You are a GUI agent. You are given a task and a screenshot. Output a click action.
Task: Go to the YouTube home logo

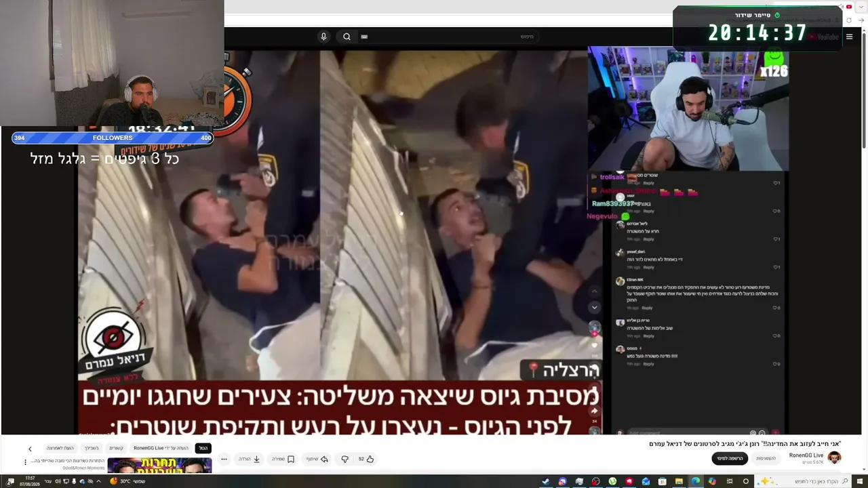(823, 37)
